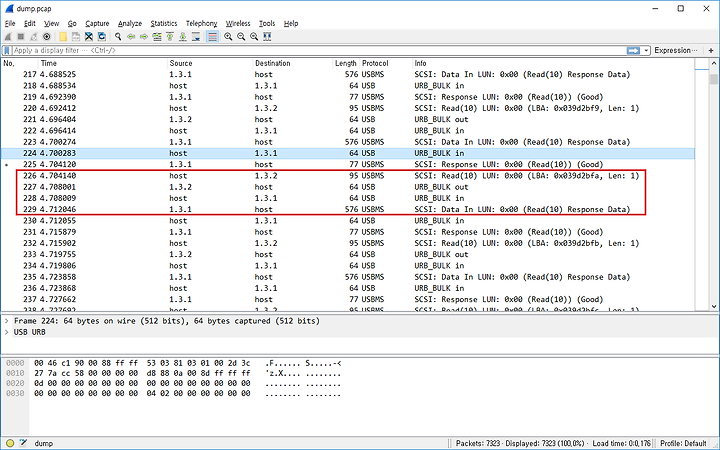Reload the capture file icon
720x450 pixels.
pyautogui.click(x=101, y=37)
